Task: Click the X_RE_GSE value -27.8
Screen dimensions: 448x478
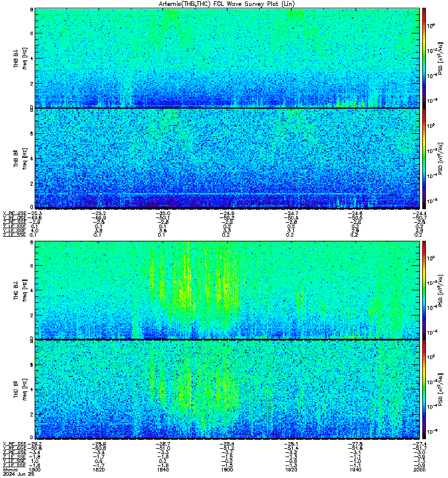Action: tap(355, 444)
